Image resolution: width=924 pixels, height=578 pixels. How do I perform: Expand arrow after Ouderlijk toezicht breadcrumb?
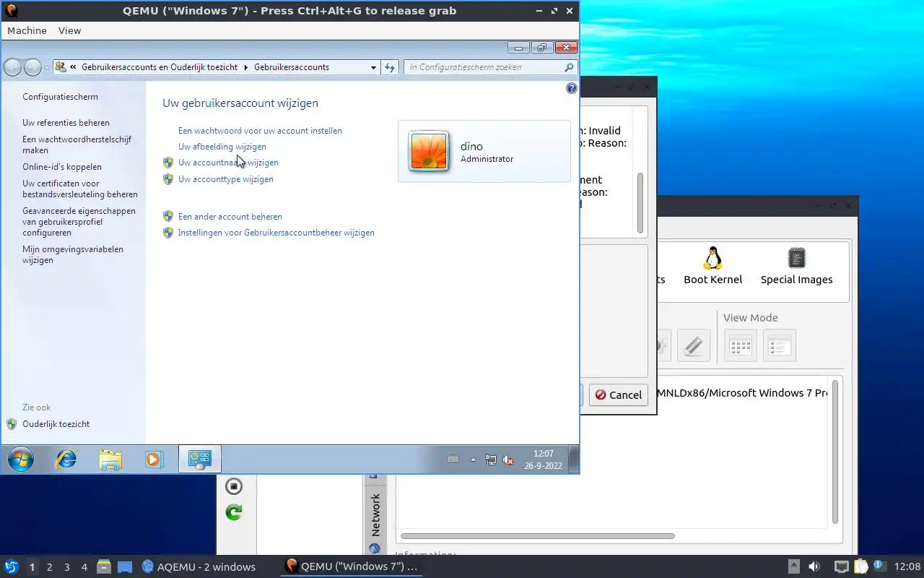(245, 67)
